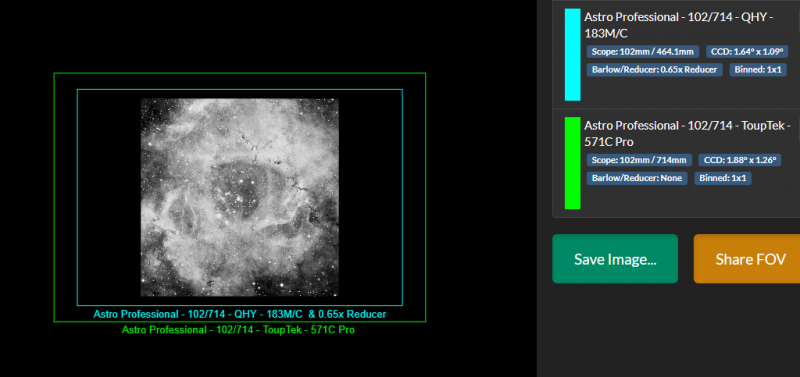Select the cyan color swatch for QHY 183M/C
Viewport: 800px width, 377px height.
click(x=572, y=55)
